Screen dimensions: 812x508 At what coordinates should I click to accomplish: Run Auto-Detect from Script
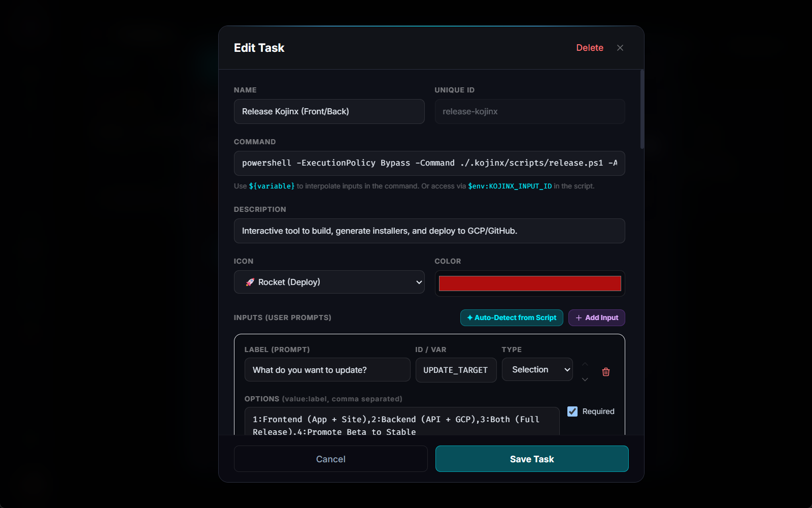point(512,317)
